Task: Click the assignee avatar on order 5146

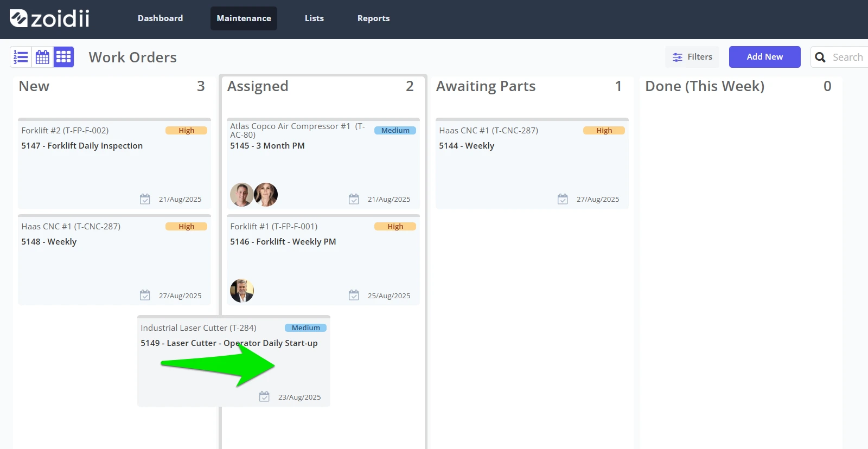Action: coord(242,291)
